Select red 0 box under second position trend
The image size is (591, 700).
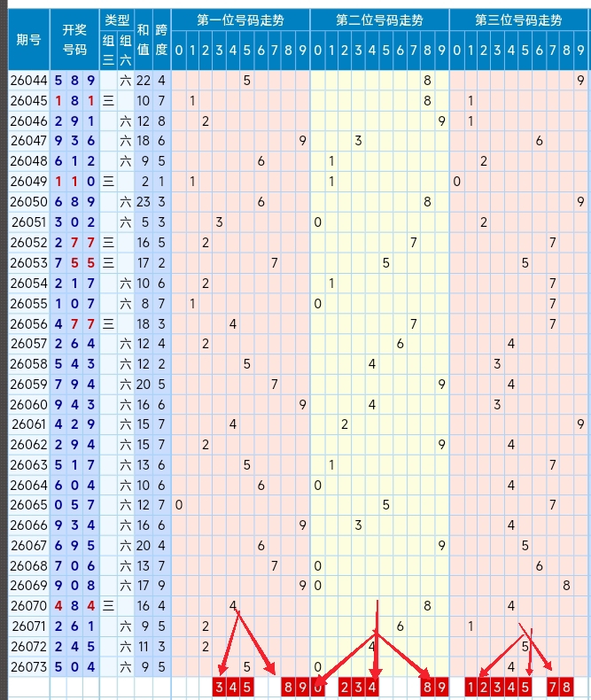pyautogui.click(x=317, y=687)
